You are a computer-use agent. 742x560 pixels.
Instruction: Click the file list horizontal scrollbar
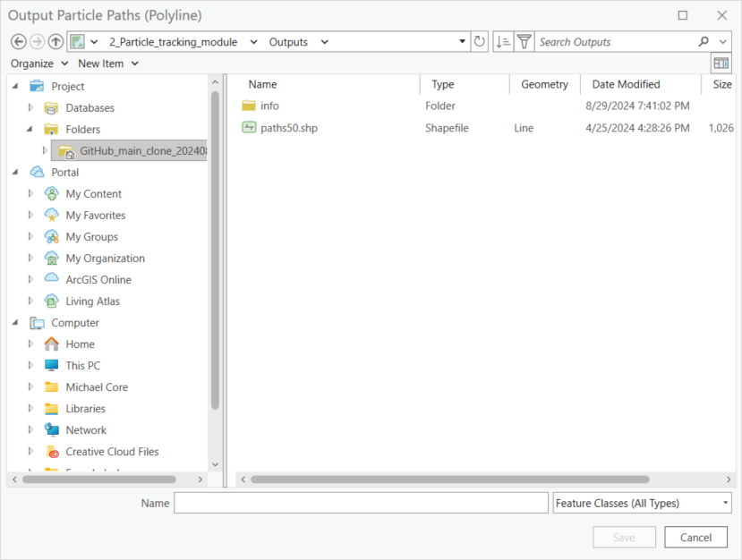coord(449,479)
